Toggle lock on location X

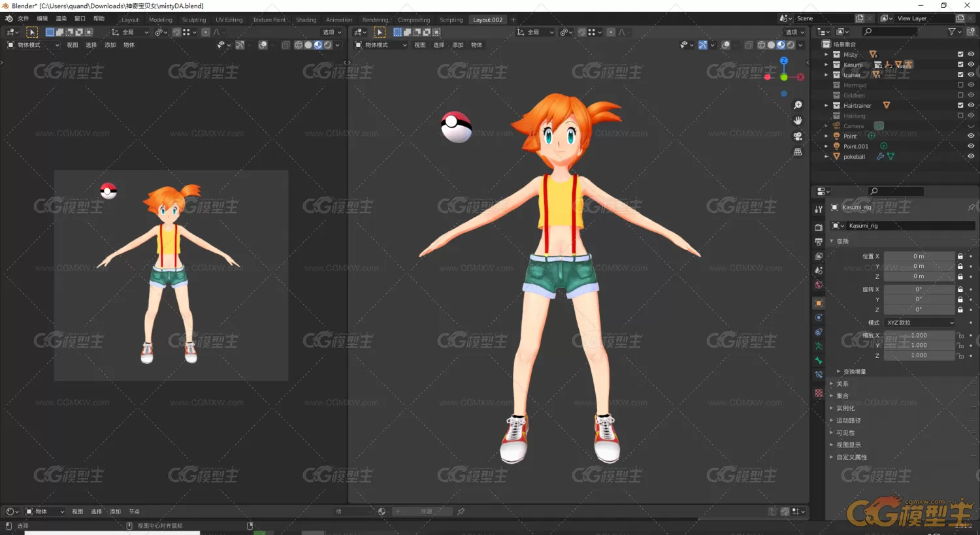[x=960, y=256]
